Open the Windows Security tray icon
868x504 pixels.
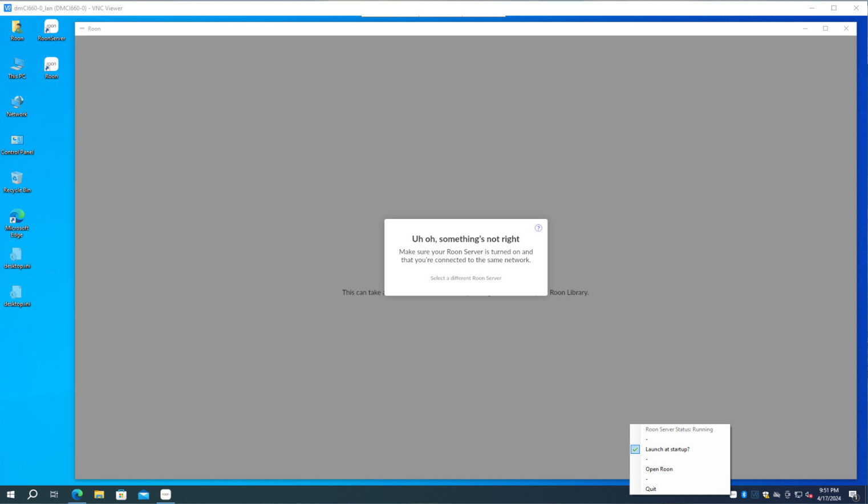(766, 494)
